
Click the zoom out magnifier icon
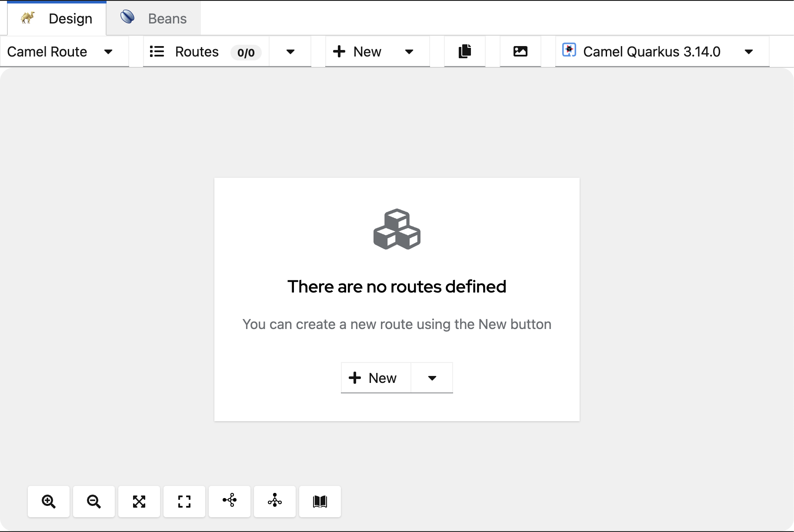(x=94, y=502)
